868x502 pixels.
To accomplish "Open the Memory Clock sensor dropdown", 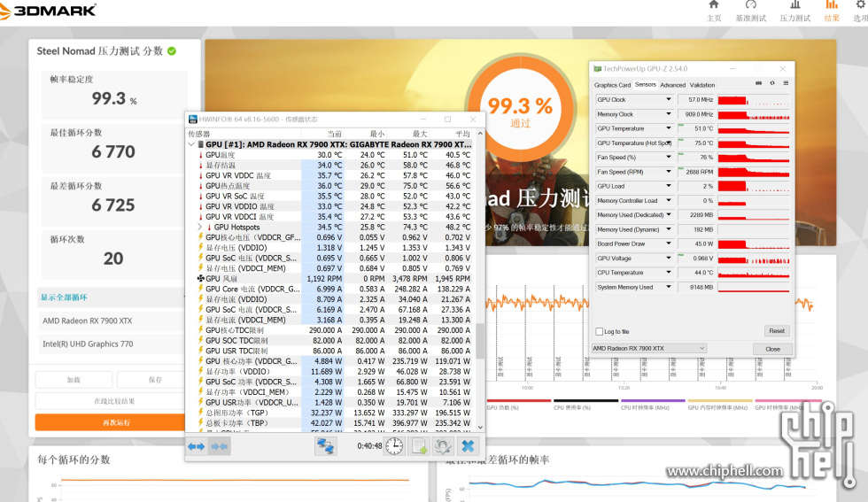I will tap(668, 114).
